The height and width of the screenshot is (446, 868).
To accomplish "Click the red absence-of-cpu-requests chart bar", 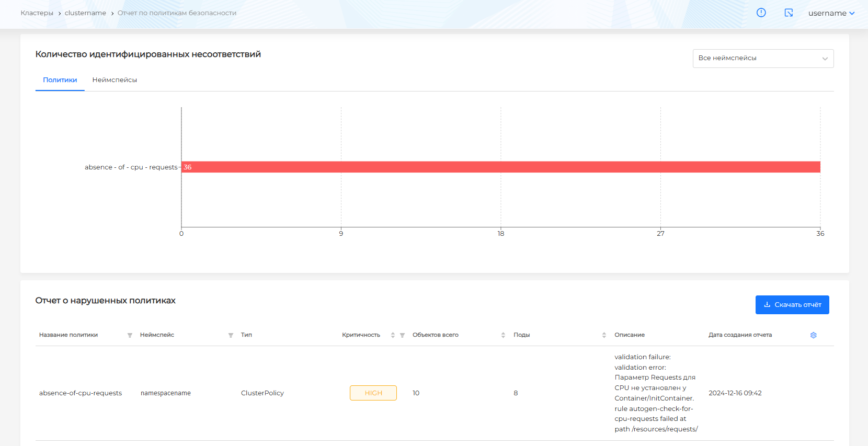I will pyautogui.click(x=500, y=167).
